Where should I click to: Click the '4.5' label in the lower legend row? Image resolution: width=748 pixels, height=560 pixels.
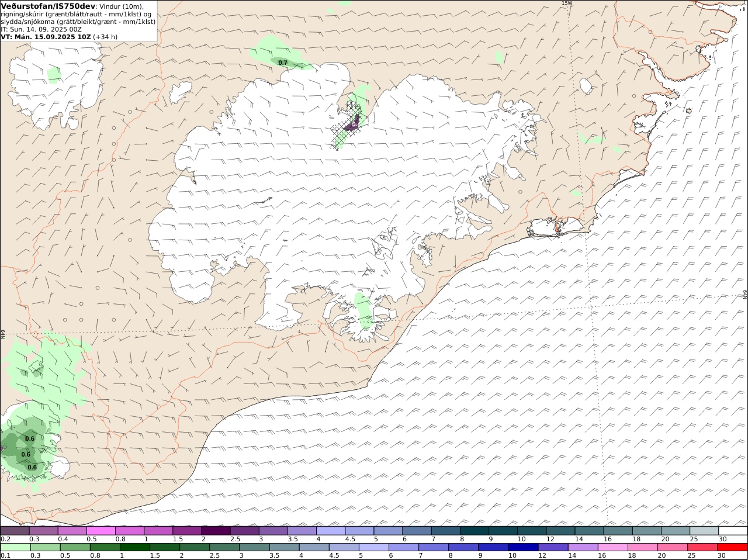click(x=334, y=555)
